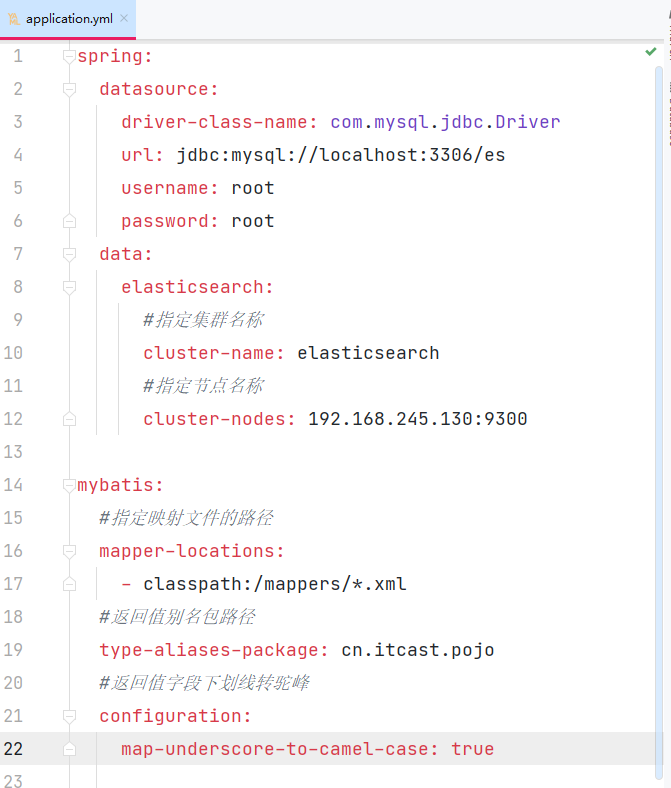The image size is (671, 788).
Task: Click 192.168.245.130:9300 nodes value
Action: [x=418, y=419]
